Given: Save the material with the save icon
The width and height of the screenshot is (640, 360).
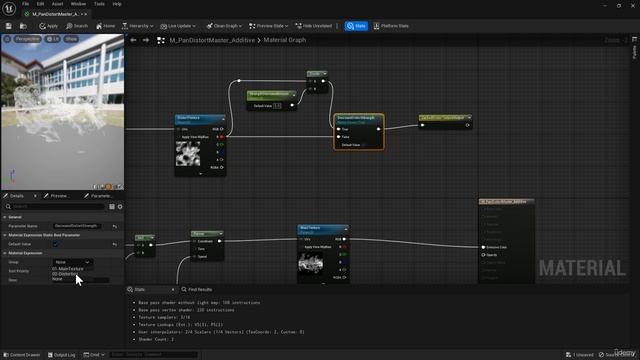Looking at the screenshot, I should [9, 26].
